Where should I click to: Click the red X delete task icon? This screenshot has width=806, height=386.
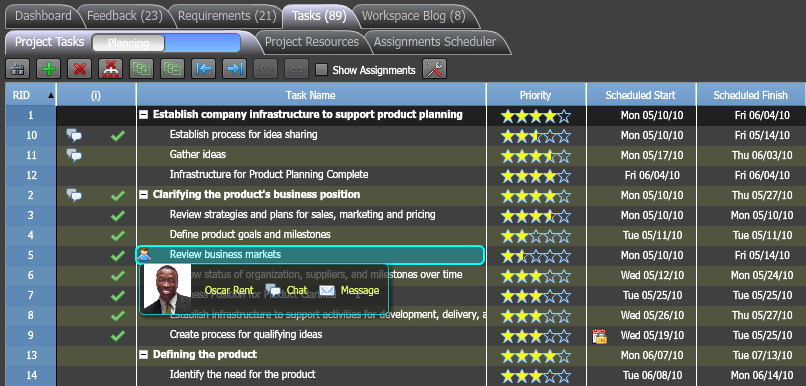tap(79, 69)
